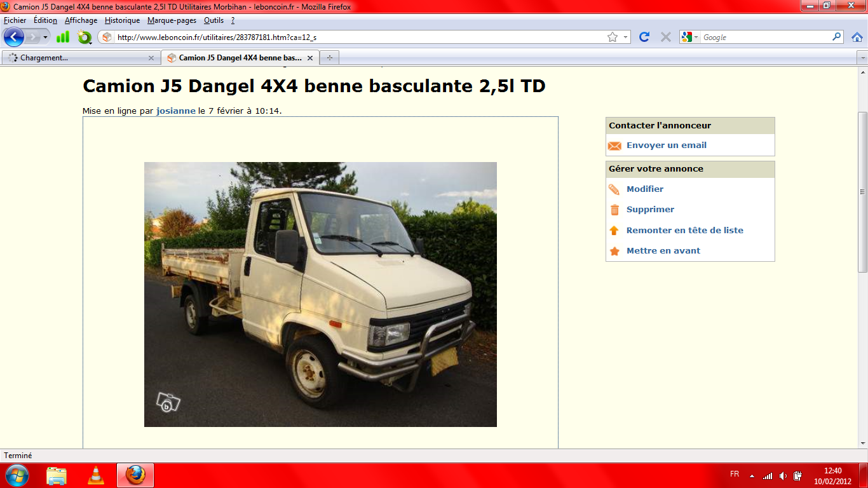Switch to the Chargement... tab

[x=76, y=58]
